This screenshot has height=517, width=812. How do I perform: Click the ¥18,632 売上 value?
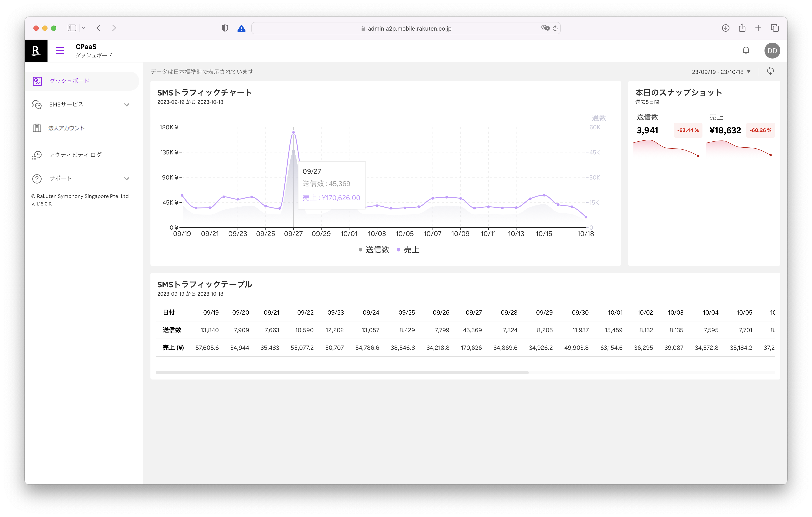725,130
